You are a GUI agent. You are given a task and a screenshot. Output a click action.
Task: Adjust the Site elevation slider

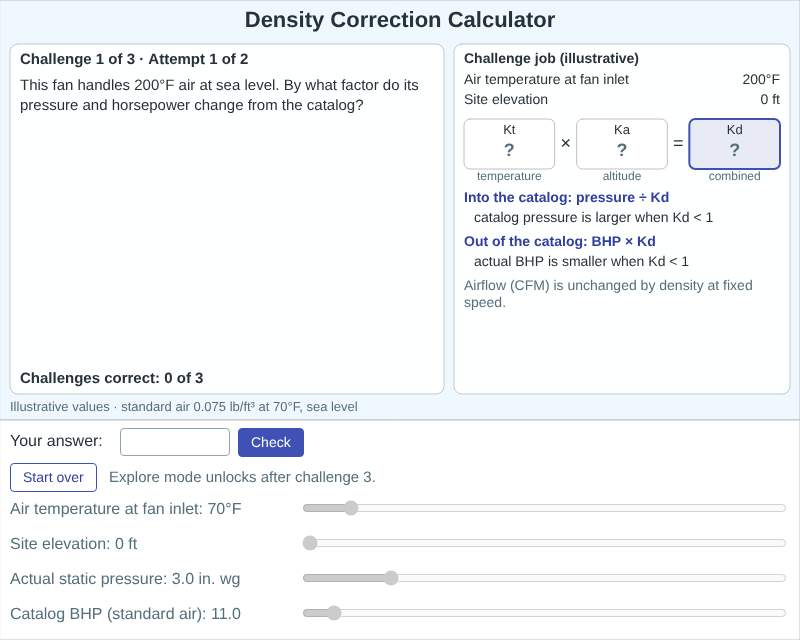click(544, 543)
